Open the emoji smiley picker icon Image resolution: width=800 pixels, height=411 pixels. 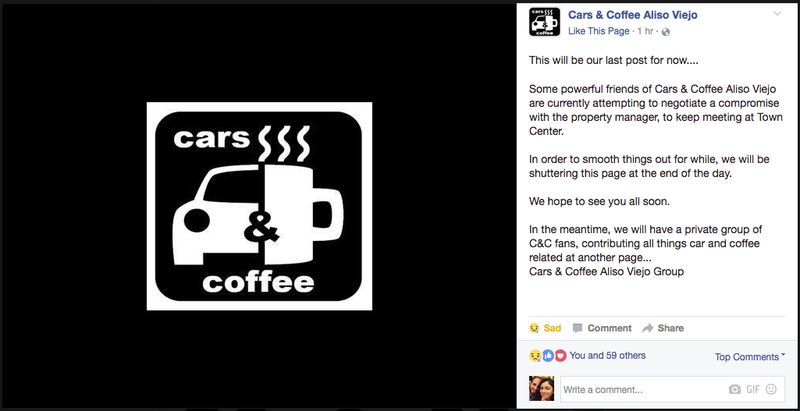pos(771,390)
